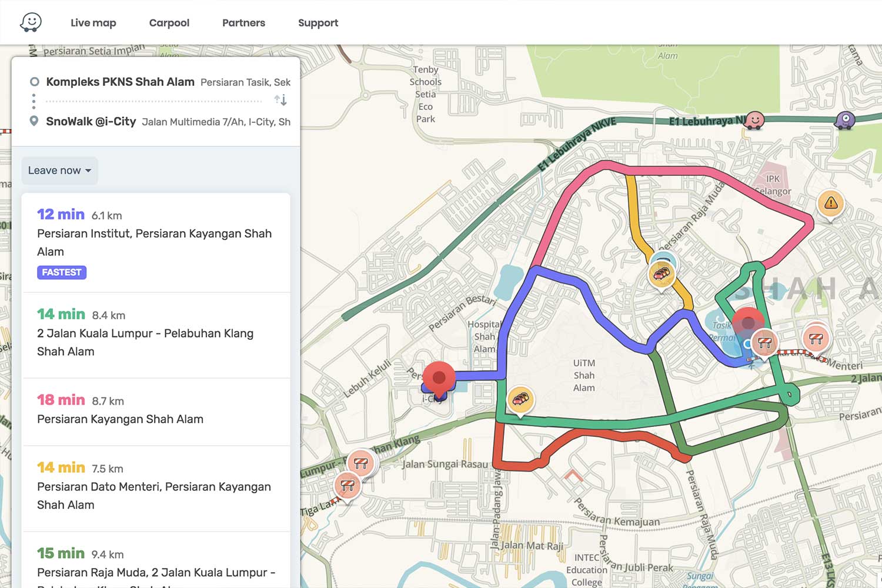The width and height of the screenshot is (882, 588).
Task: Click the IPK Selangor map label
Action: click(x=773, y=185)
